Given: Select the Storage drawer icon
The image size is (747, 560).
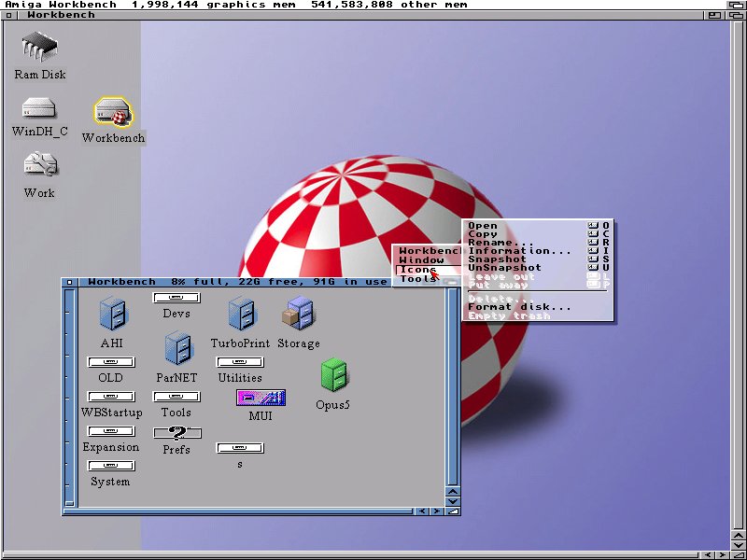Looking at the screenshot, I should click(x=298, y=314).
